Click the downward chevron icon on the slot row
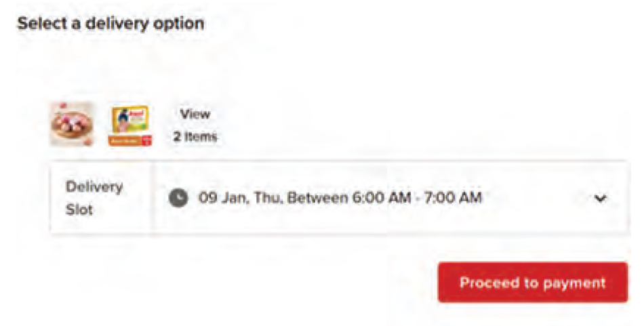 point(600,199)
